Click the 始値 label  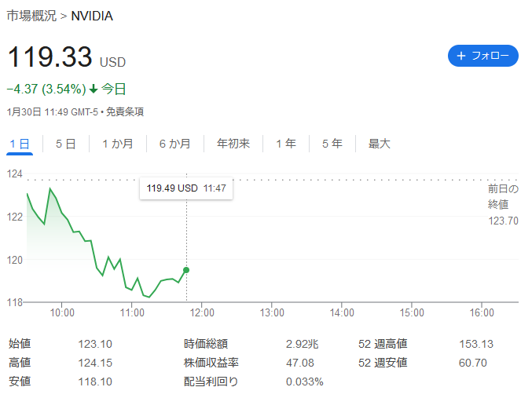coord(20,344)
